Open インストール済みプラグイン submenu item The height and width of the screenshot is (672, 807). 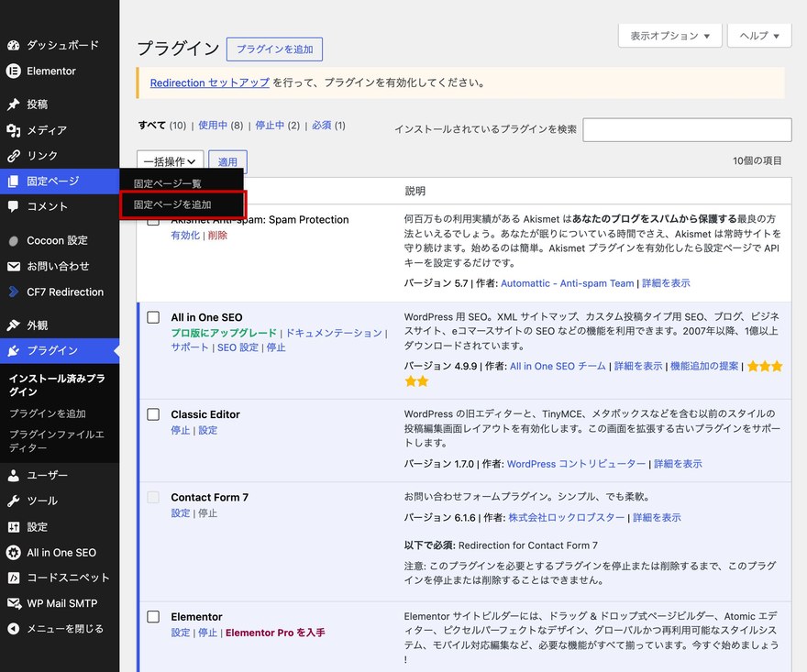coord(57,385)
